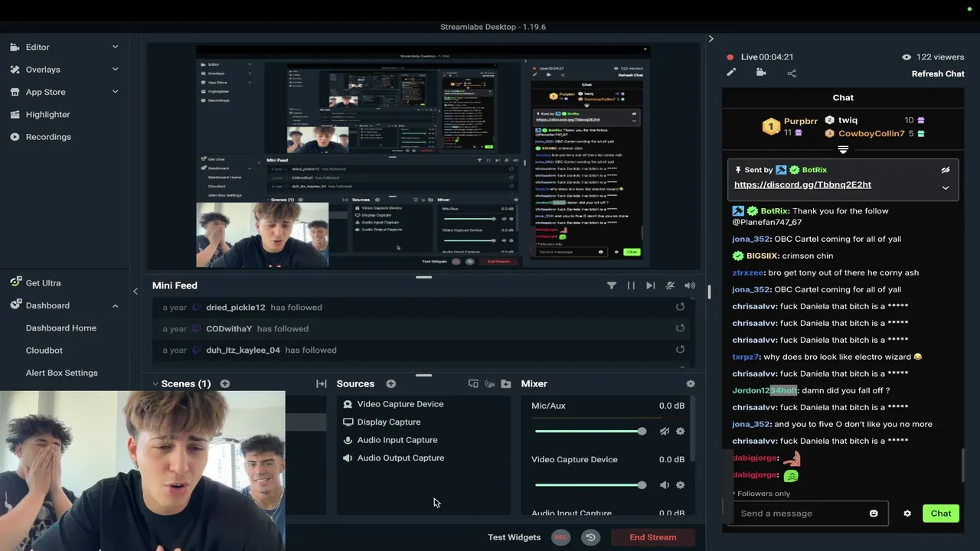980x551 pixels.
Task: Expand the pinned message chevron
Action: tap(946, 187)
